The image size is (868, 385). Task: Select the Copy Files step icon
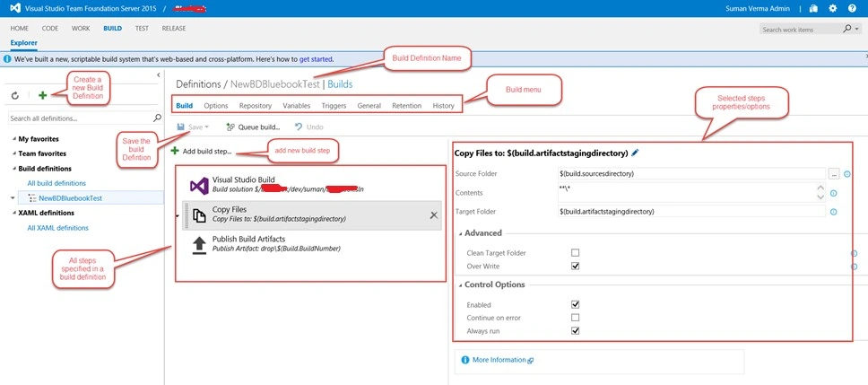click(x=199, y=216)
